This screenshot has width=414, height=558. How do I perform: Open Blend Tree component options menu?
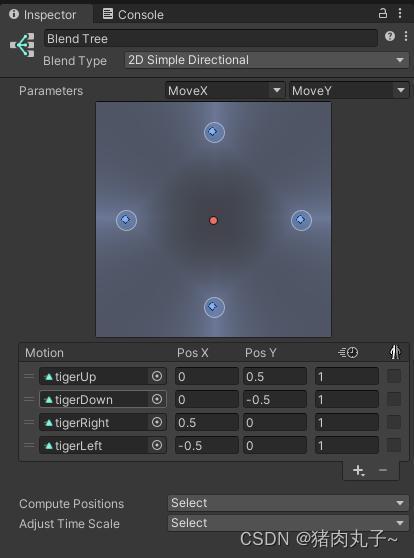(x=406, y=36)
